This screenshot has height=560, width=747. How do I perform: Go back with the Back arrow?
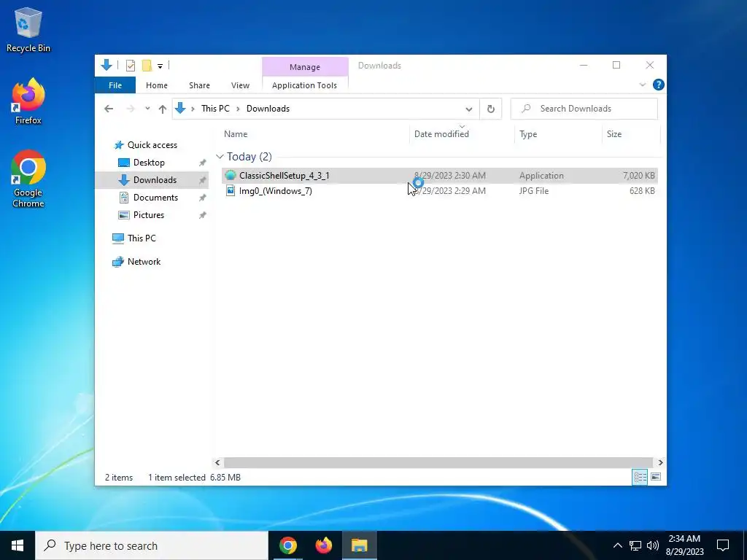tap(109, 109)
